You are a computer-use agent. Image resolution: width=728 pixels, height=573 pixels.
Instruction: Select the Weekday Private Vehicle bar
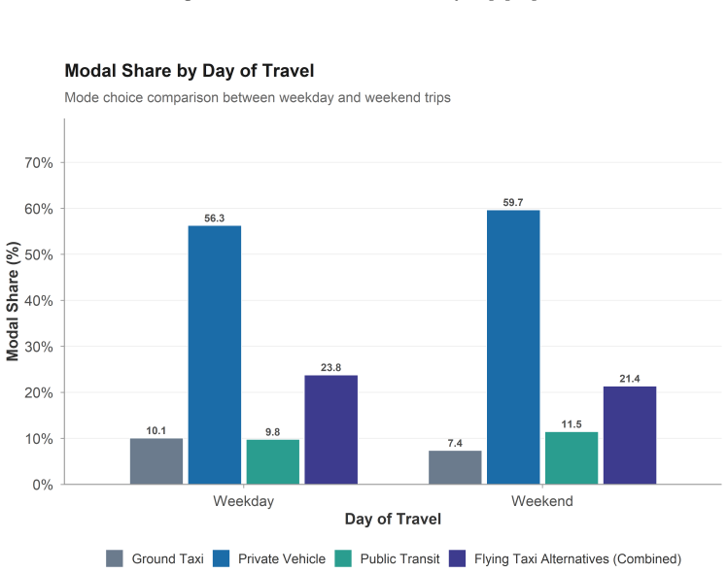click(215, 354)
